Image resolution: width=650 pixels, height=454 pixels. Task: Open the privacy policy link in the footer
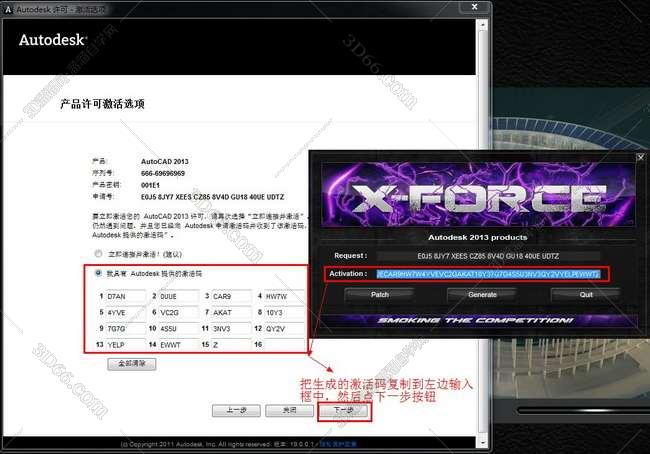tap(338, 444)
